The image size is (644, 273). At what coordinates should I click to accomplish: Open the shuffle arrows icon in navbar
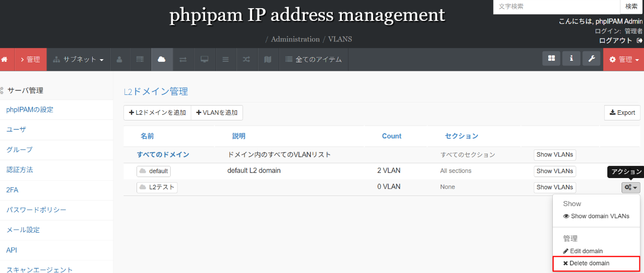point(247,60)
